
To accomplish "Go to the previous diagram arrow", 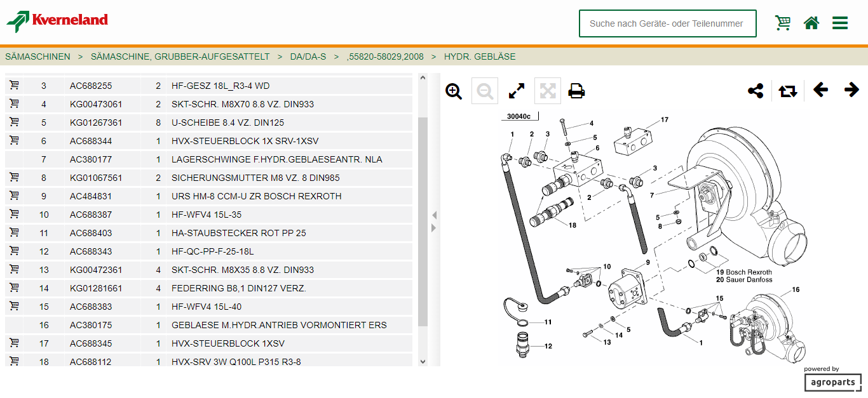I will 820,90.
